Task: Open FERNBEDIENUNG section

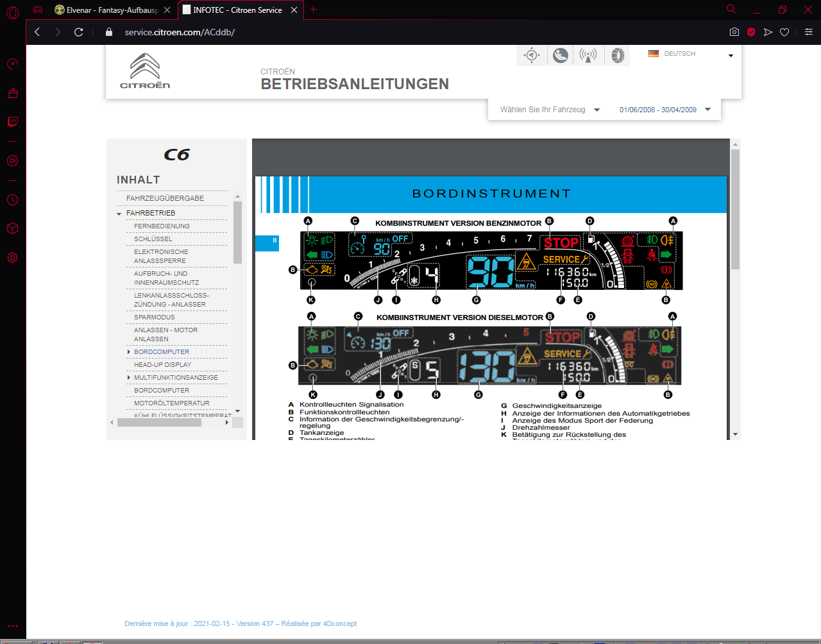Action: pyautogui.click(x=162, y=226)
